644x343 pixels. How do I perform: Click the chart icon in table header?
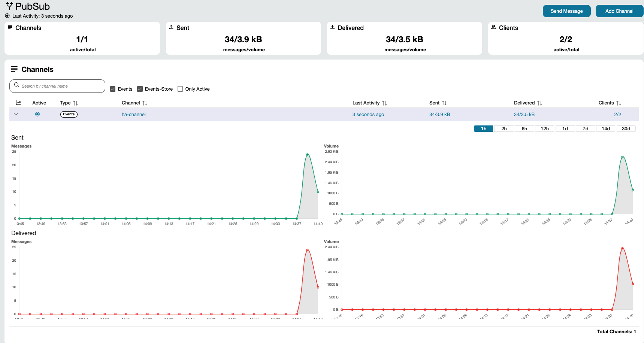coord(18,103)
